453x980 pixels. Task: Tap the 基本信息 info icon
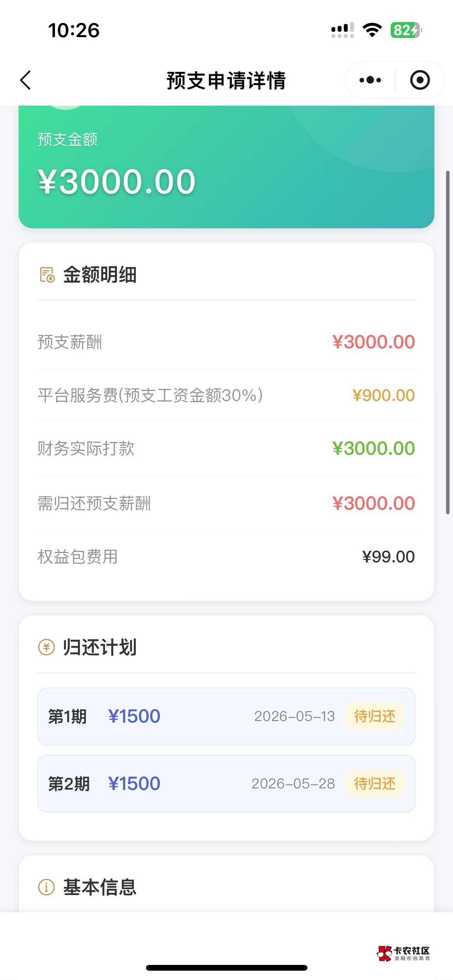tap(46, 887)
